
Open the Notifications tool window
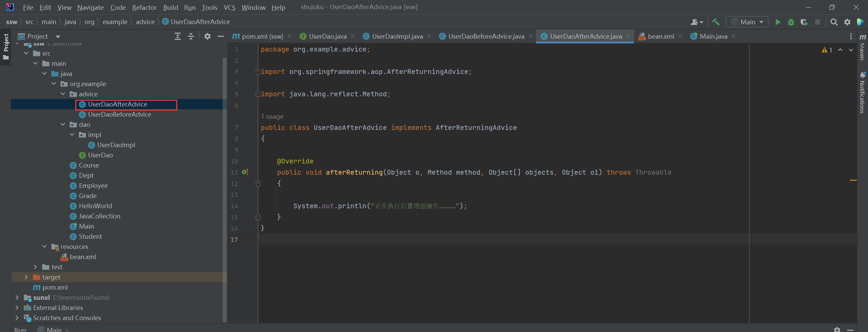[863, 92]
